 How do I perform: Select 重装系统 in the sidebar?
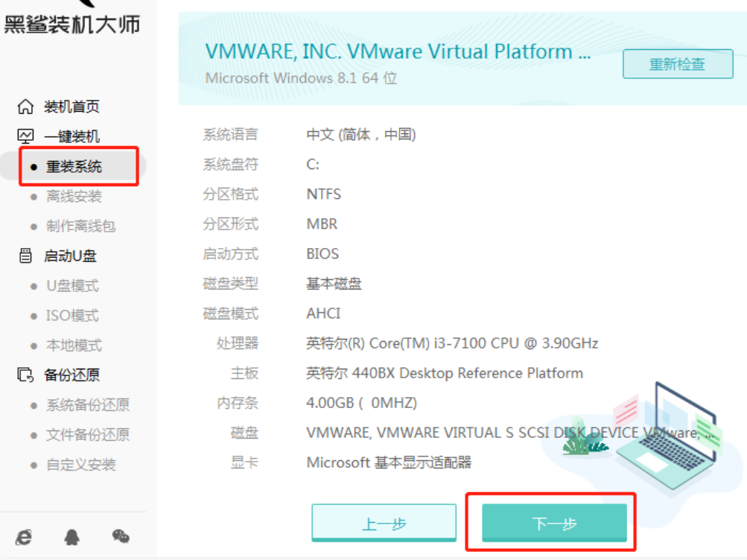click(74, 167)
